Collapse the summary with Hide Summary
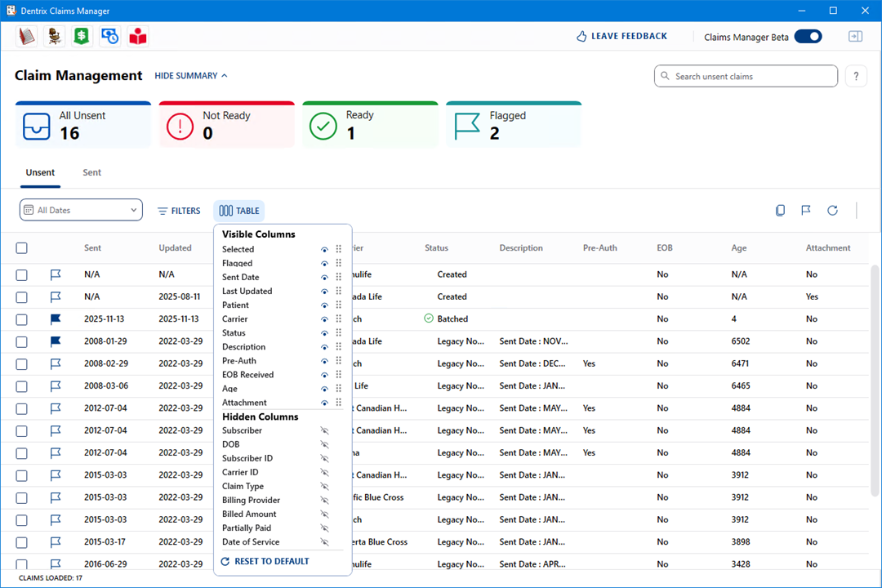 tap(191, 76)
